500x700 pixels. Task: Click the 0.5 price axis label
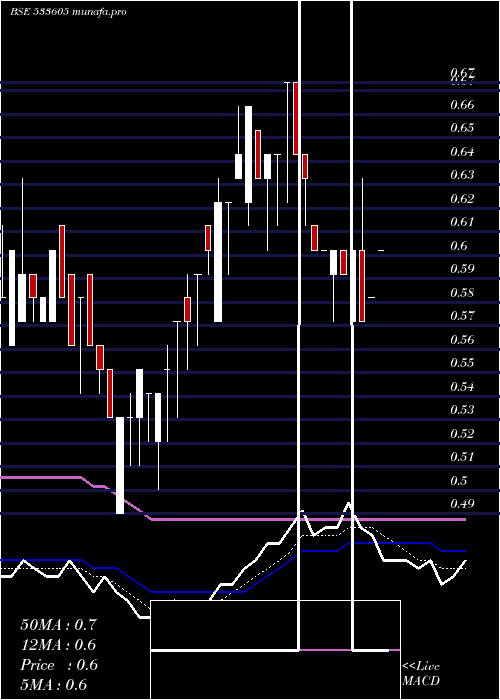tap(459, 481)
